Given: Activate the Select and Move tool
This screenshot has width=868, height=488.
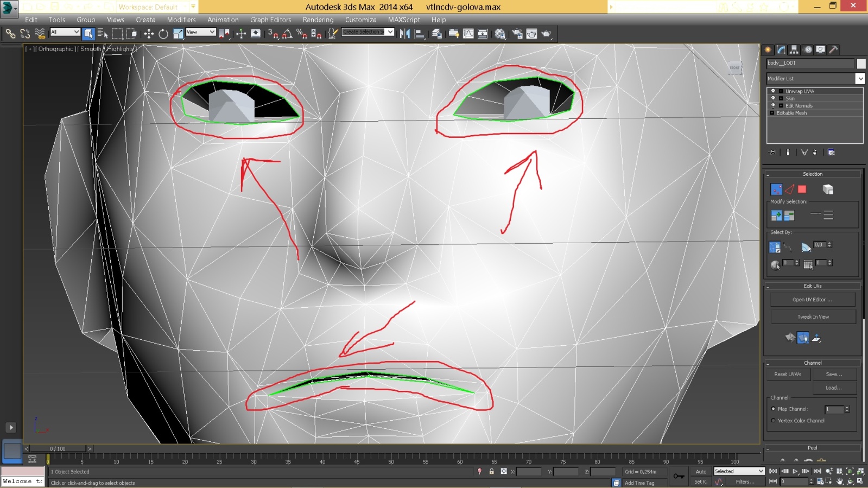Looking at the screenshot, I should 149,34.
